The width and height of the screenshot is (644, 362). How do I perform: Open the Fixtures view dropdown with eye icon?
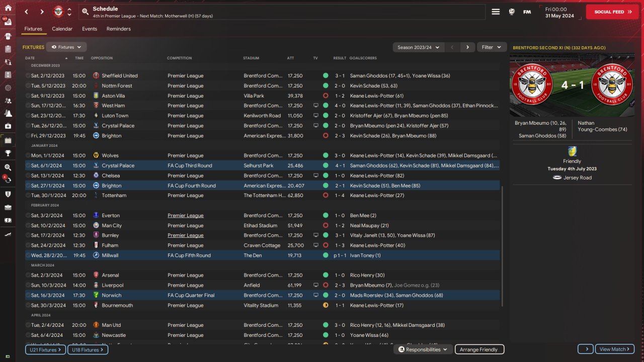click(x=66, y=47)
